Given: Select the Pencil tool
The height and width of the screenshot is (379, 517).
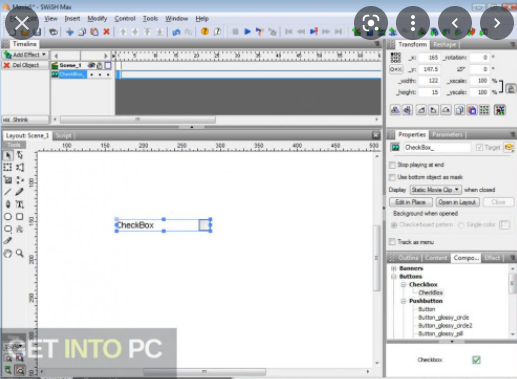Looking at the screenshot, I should (x=20, y=192).
